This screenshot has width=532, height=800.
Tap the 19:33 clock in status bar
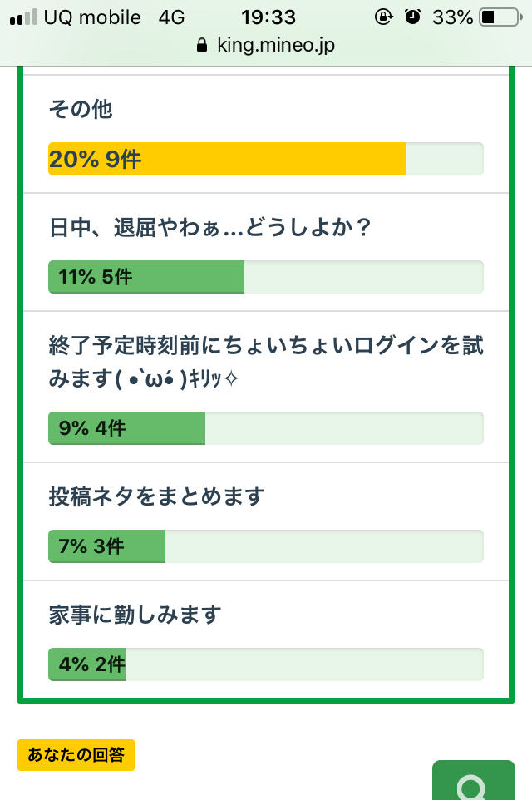click(268, 17)
